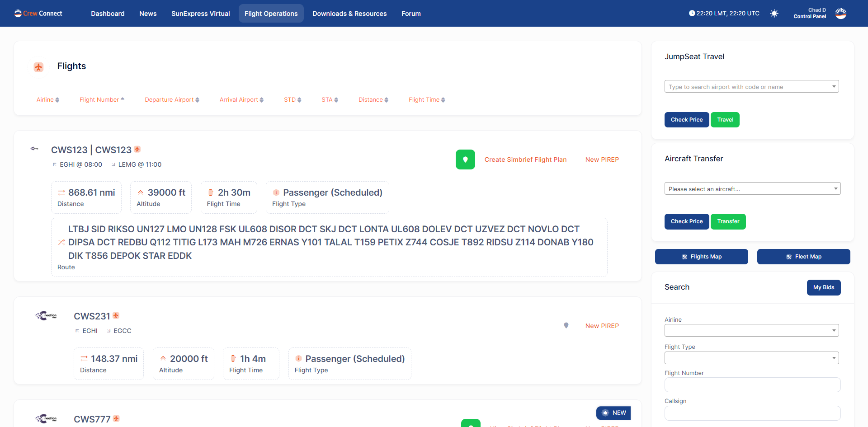Switch to the Dashboard page

[107, 14]
